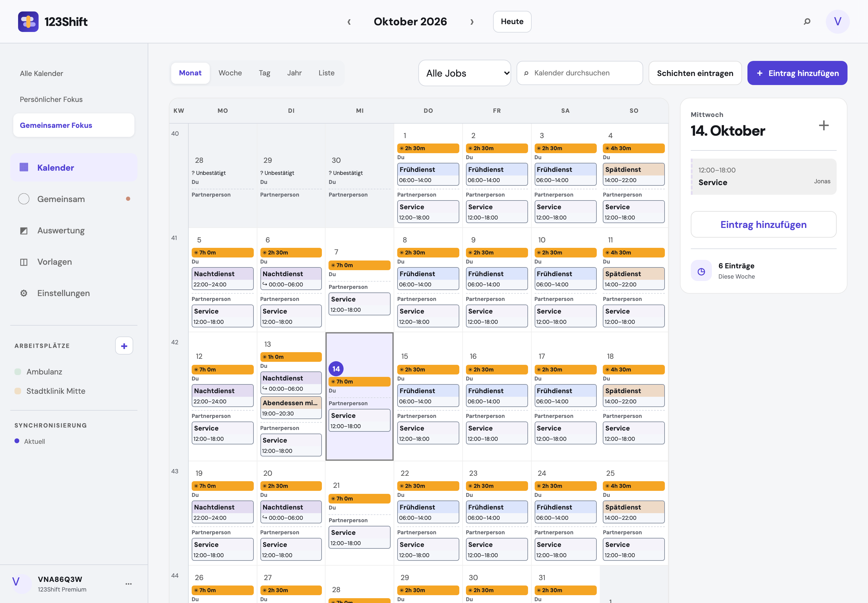
Task: Open Auswertung in sidebar
Action: tap(74, 230)
